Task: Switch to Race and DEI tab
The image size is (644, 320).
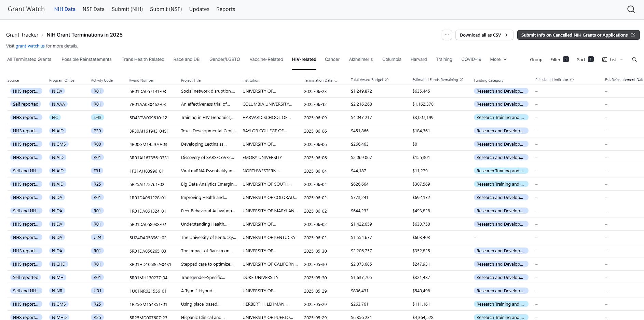Action: click(187, 59)
